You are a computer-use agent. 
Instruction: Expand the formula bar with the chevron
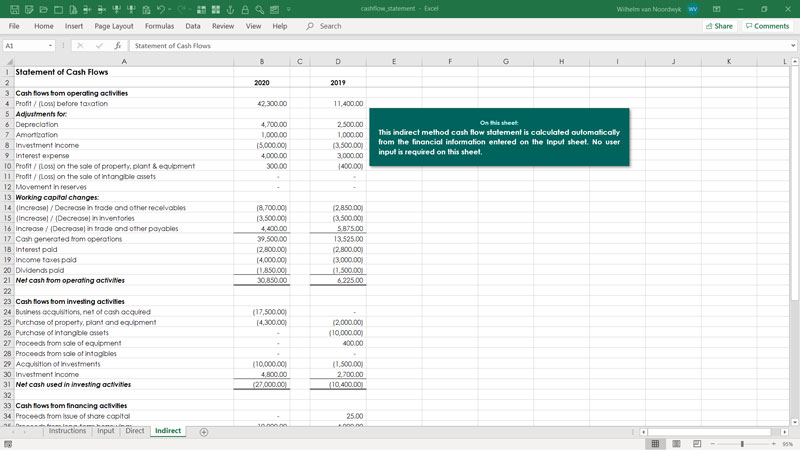tap(793, 46)
